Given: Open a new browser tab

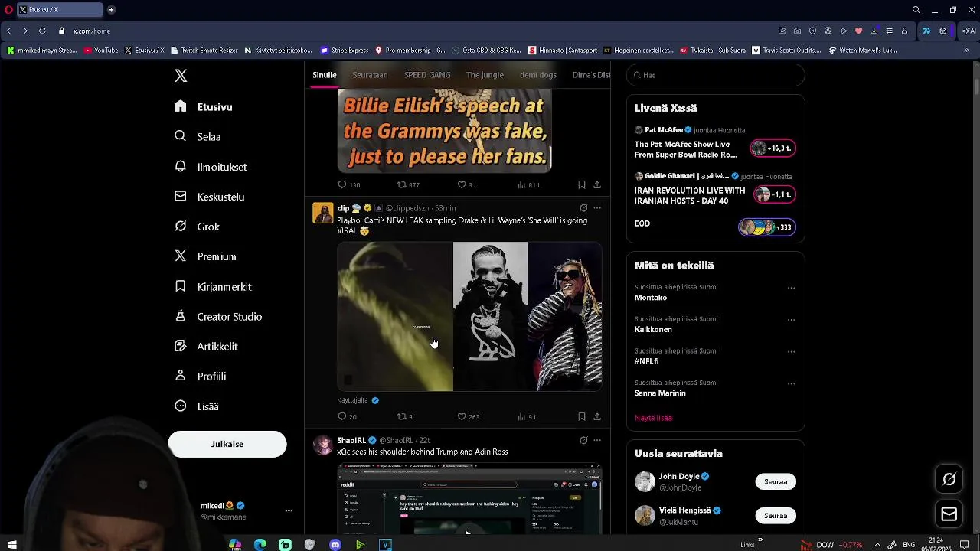Looking at the screenshot, I should click(111, 10).
